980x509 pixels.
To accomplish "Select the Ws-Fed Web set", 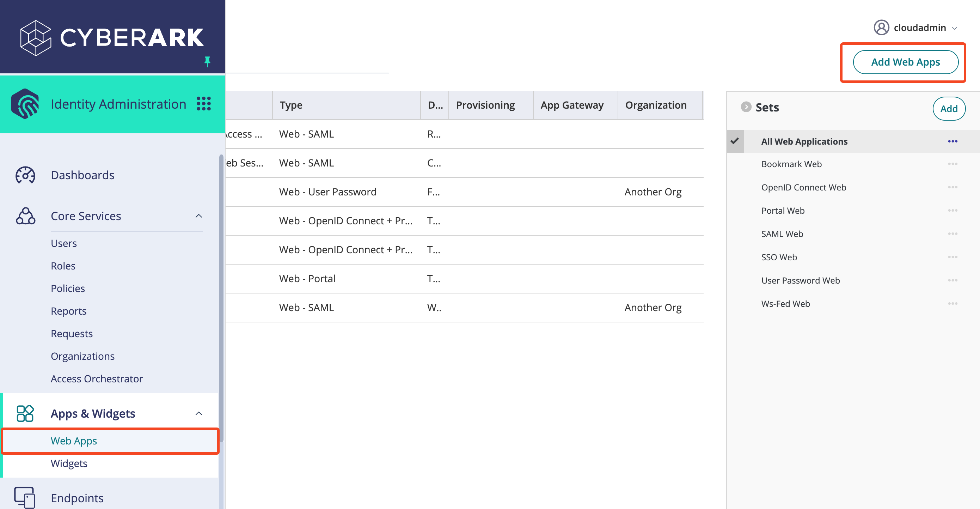I will (x=785, y=303).
